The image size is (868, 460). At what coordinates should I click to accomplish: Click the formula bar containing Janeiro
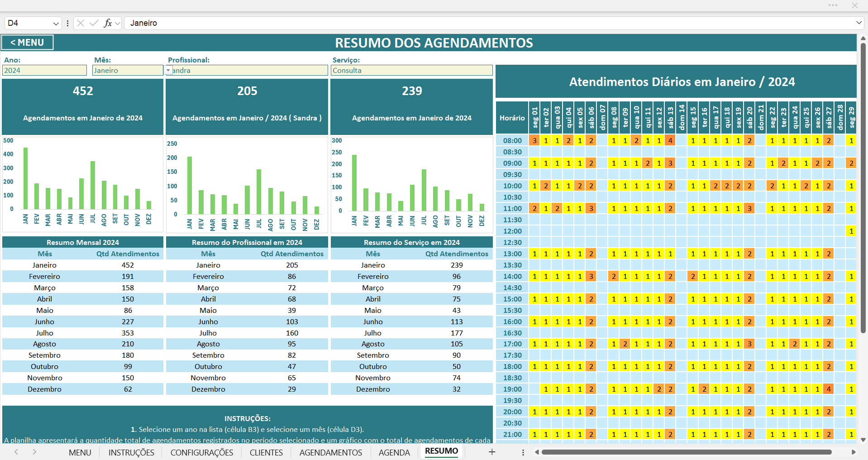tap(489, 23)
